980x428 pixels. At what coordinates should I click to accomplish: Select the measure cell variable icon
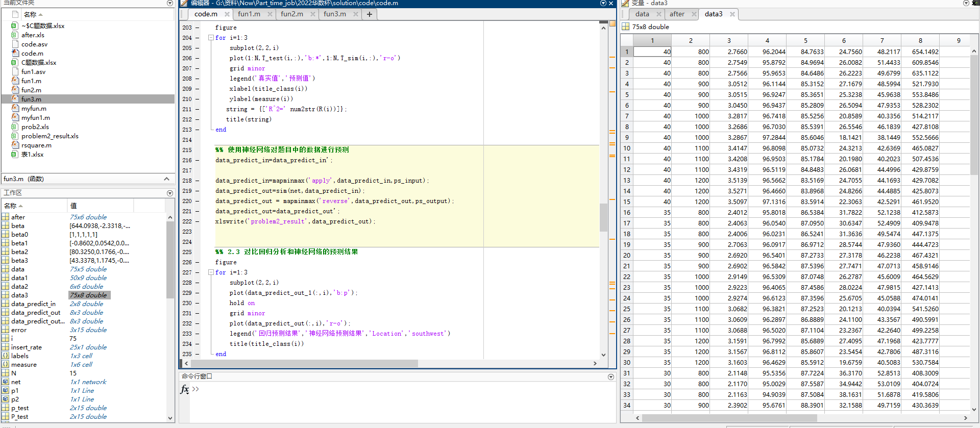pos(6,364)
